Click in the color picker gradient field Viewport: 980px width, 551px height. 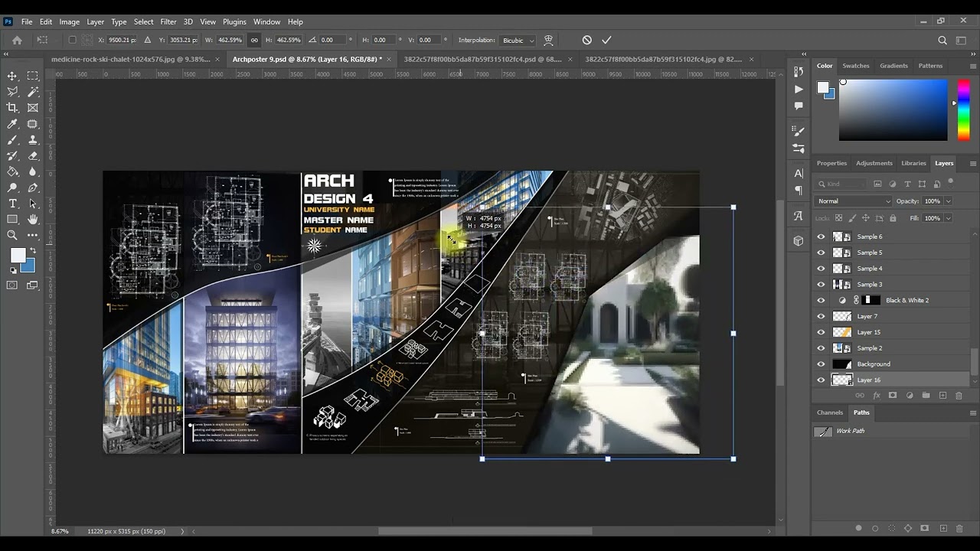[893, 110]
